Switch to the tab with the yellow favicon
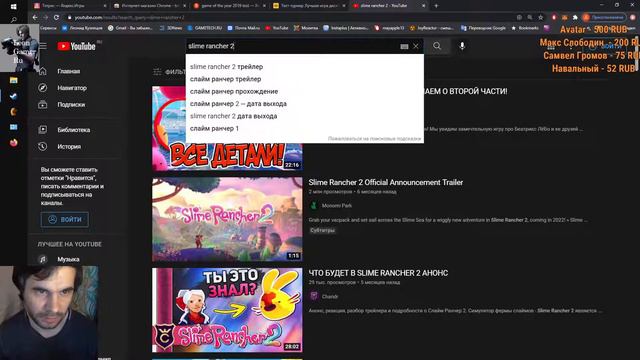 point(309,6)
